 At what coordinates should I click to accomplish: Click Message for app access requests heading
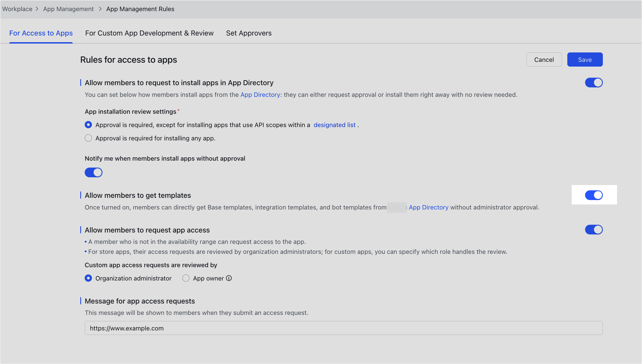pos(140,301)
